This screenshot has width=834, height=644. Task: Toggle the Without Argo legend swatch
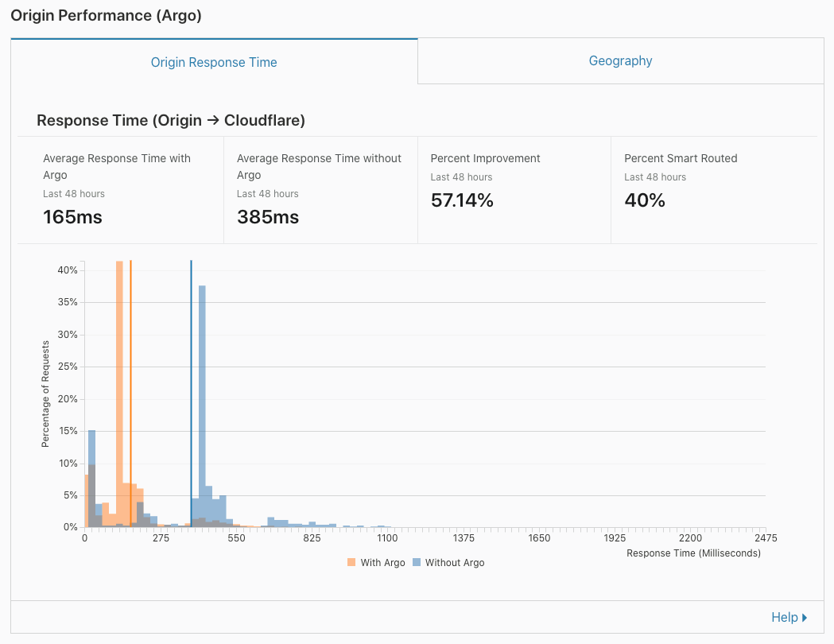coord(417,562)
